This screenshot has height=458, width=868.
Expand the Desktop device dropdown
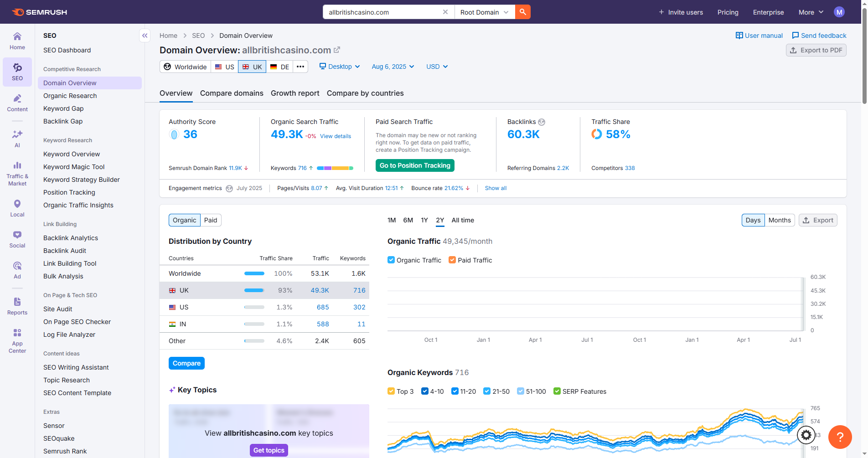coord(340,67)
